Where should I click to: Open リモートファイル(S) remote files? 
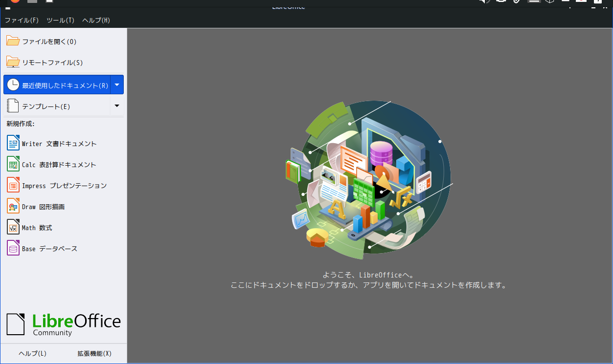point(64,63)
